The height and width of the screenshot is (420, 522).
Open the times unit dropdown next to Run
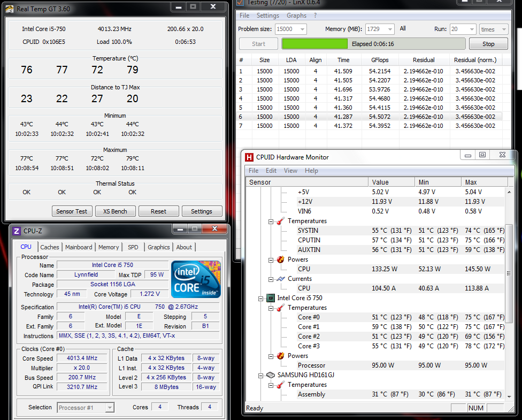[x=502, y=29]
